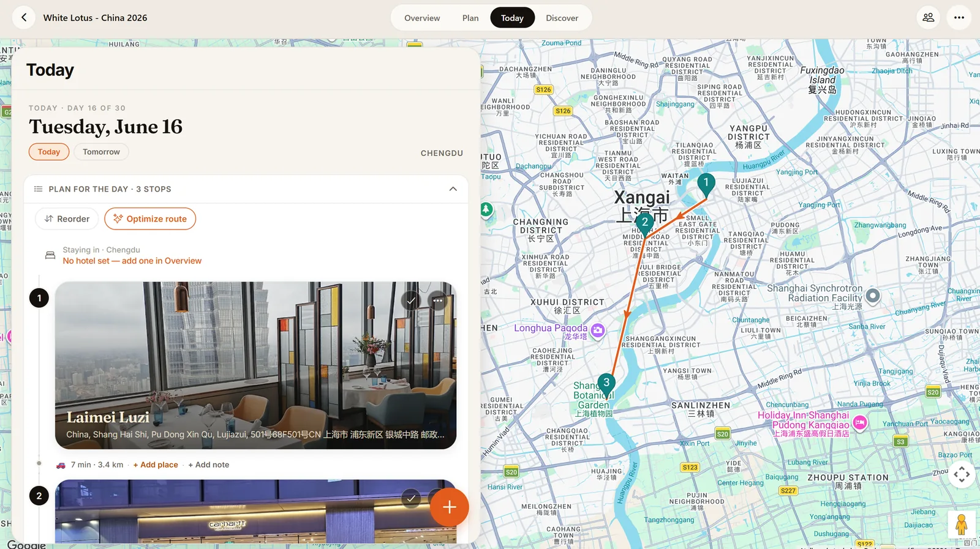Screen dimensions: 980x549
Task: Mark Laimei Luzi as visited with checkmark
Action: pyautogui.click(x=411, y=301)
